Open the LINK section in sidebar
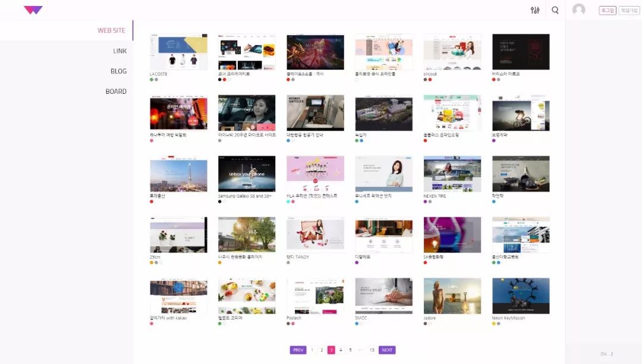This screenshot has width=642, height=364. pos(119,51)
